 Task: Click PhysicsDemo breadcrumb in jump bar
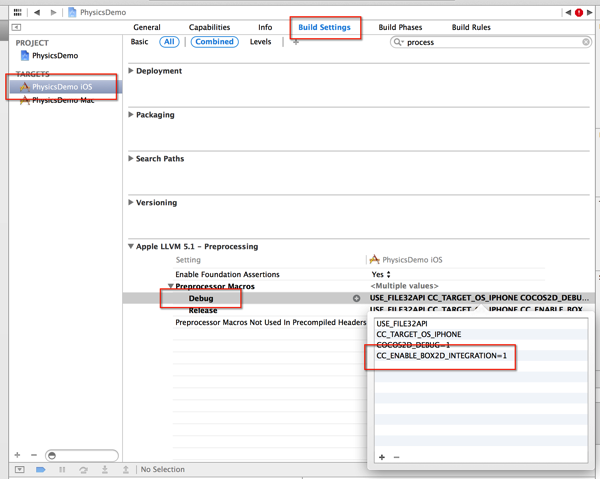(x=103, y=12)
